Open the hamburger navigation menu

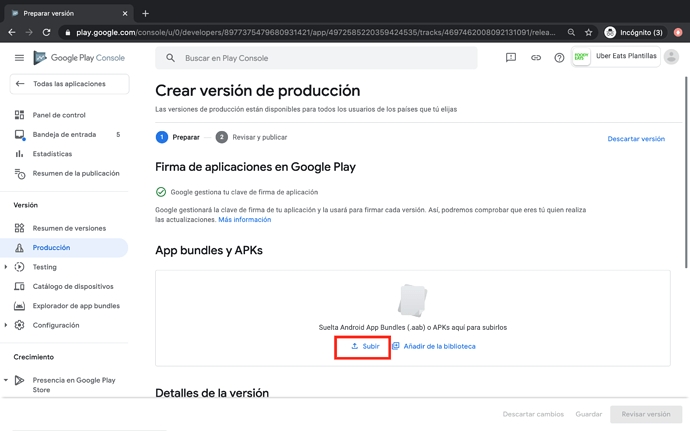[x=19, y=58]
